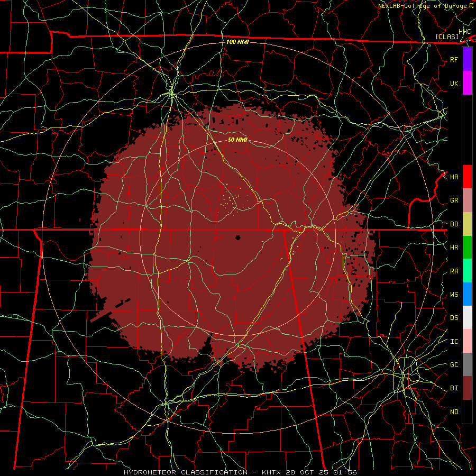
Task: Click the DS white color swatch in legend
Action: coord(467,317)
